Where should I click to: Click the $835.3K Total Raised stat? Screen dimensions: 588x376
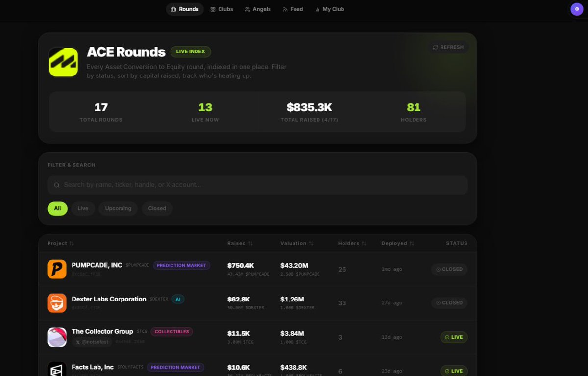309,112
